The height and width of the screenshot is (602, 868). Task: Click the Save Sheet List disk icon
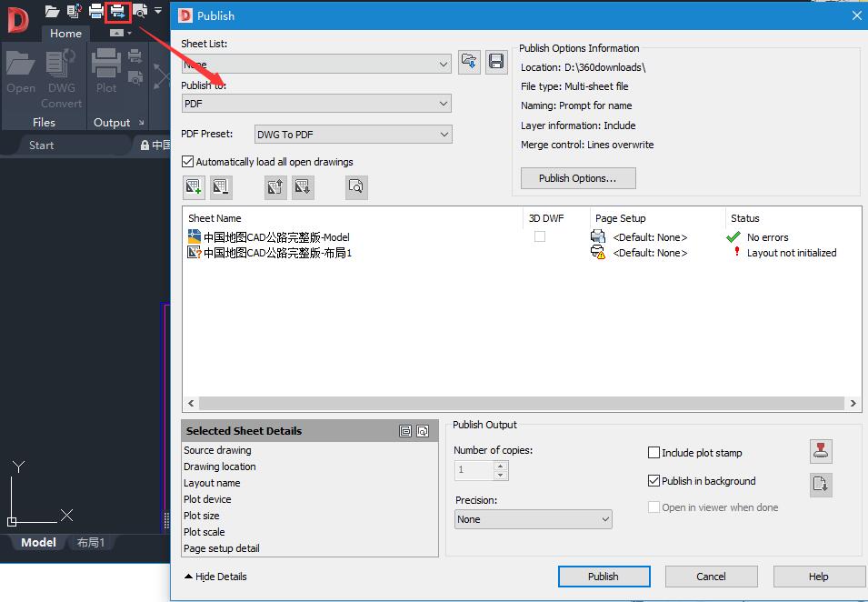(496, 62)
